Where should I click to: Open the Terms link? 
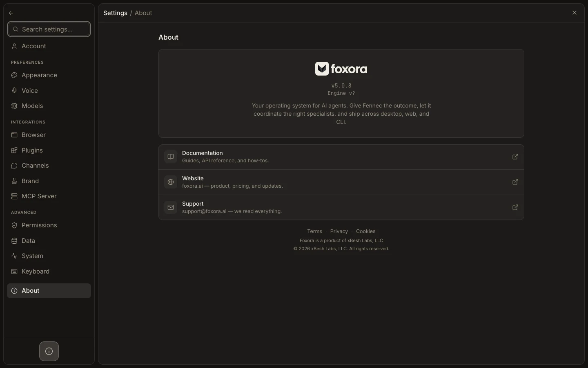click(x=314, y=231)
